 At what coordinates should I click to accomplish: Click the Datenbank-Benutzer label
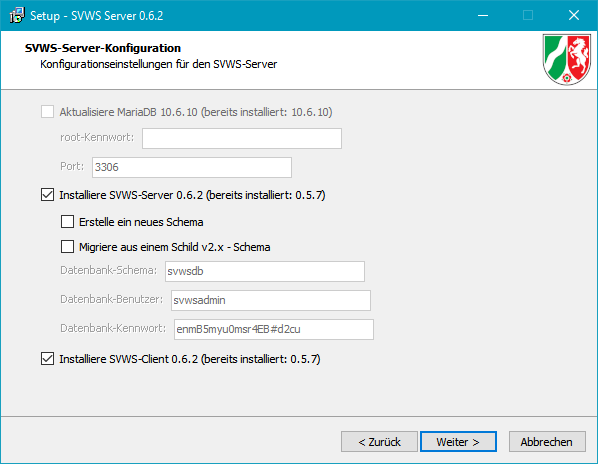coord(112,299)
